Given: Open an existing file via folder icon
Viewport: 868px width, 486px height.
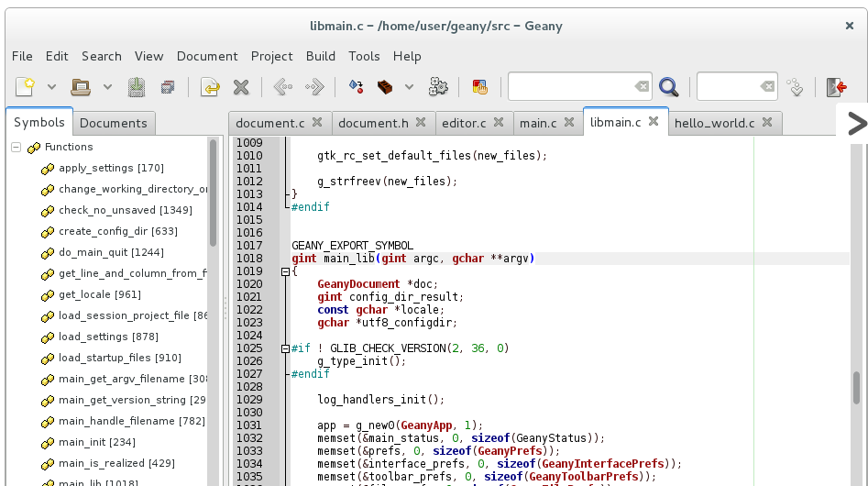Looking at the screenshot, I should pyautogui.click(x=81, y=87).
